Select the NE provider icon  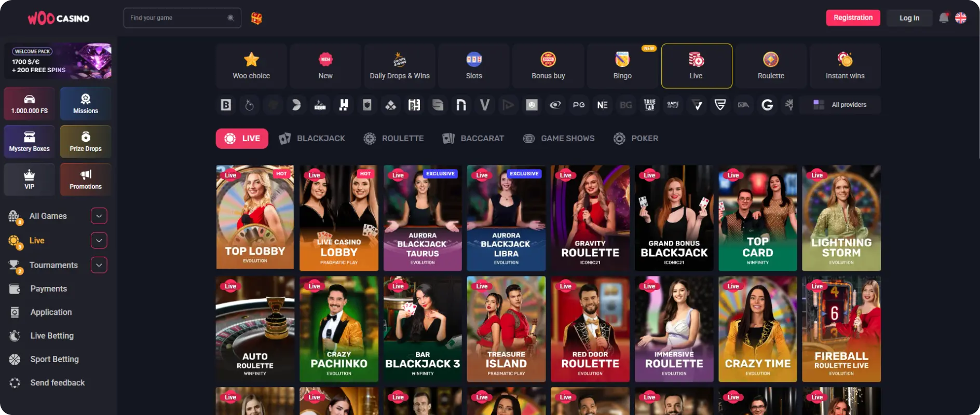point(602,105)
